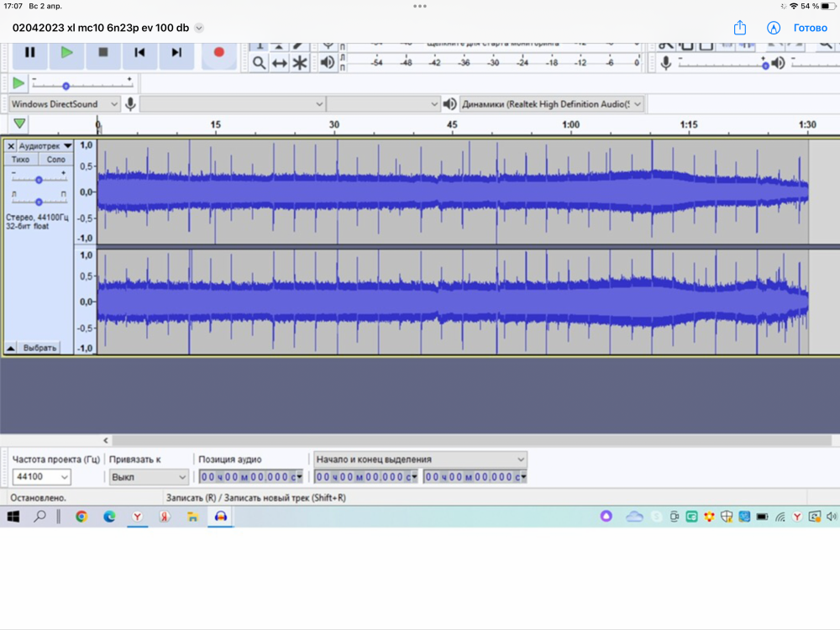Select the Multi-tool asterisk icon
This screenshot has height=630, width=840.
pyautogui.click(x=300, y=63)
